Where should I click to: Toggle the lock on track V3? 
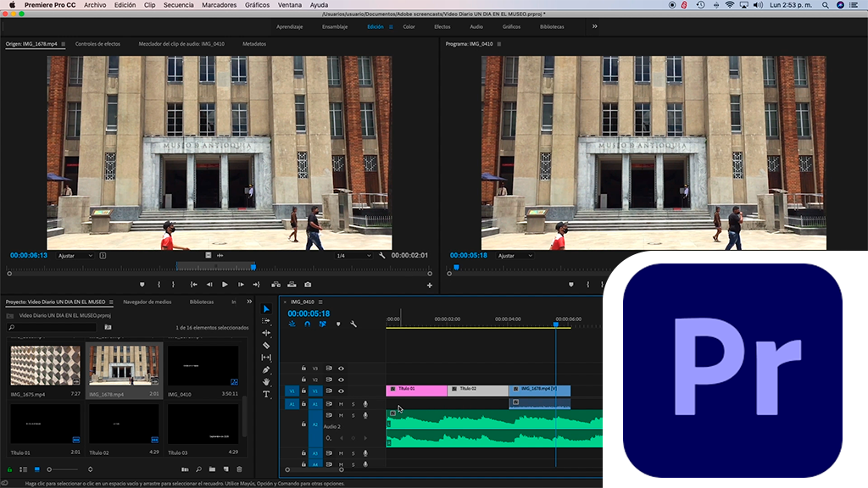pos(304,369)
